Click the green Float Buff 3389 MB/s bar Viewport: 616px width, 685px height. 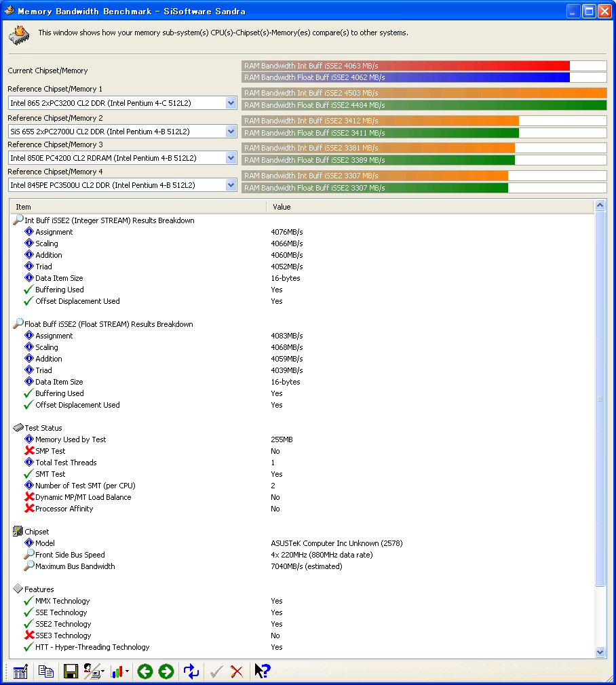424,160
